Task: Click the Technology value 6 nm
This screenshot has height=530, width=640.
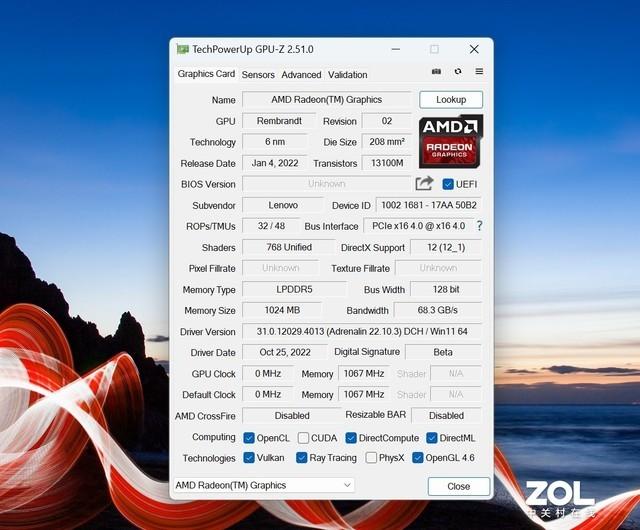Action: [x=275, y=142]
